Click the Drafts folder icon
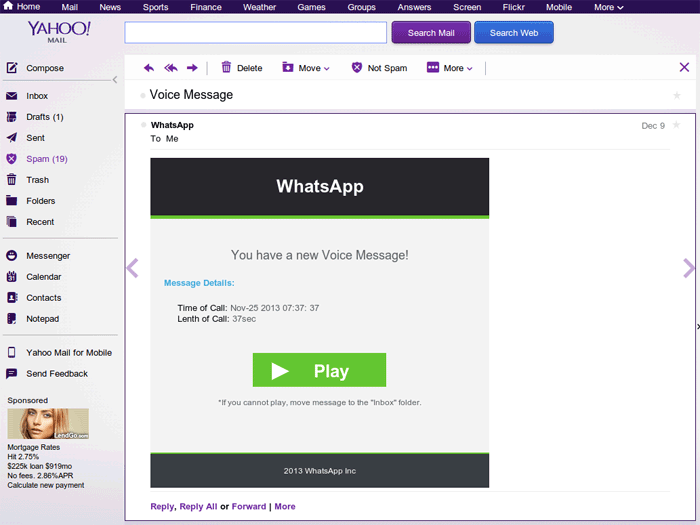The width and height of the screenshot is (700, 525). pos(12,117)
